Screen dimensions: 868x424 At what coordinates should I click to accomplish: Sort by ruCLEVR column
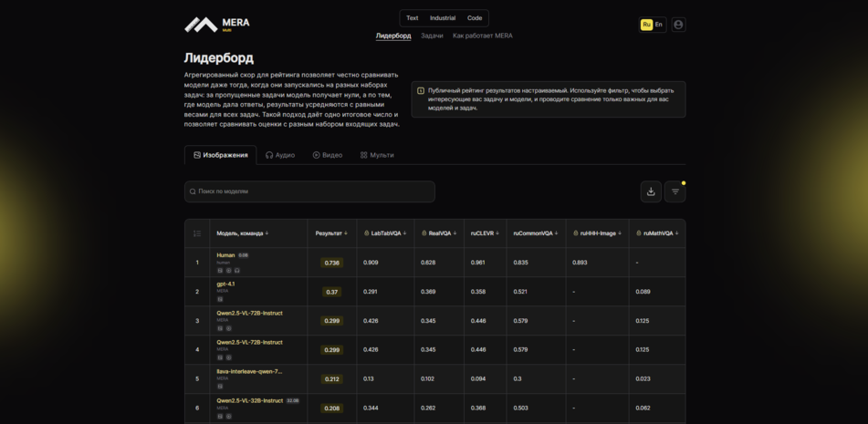pyautogui.click(x=485, y=233)
